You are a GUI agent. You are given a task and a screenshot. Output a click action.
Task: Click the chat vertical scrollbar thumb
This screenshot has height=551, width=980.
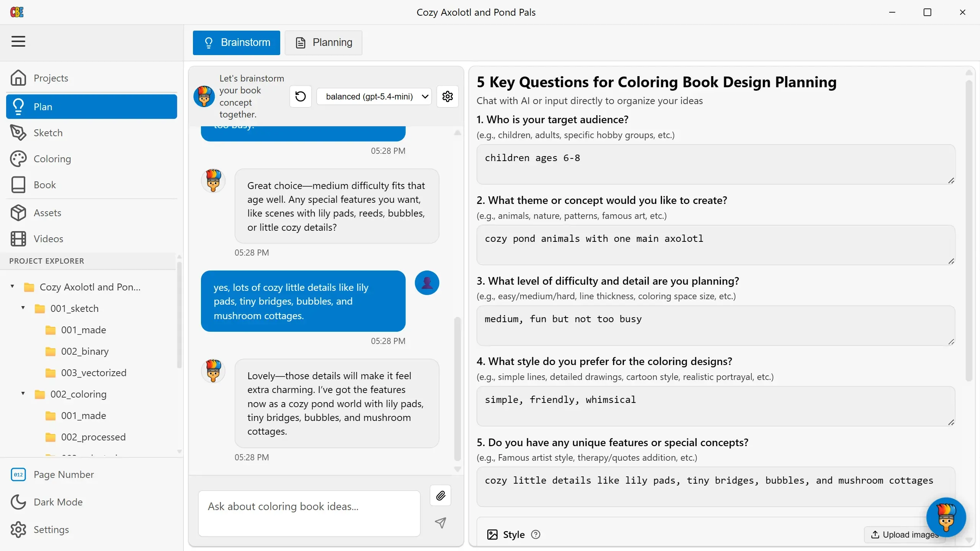coord(457,389)
